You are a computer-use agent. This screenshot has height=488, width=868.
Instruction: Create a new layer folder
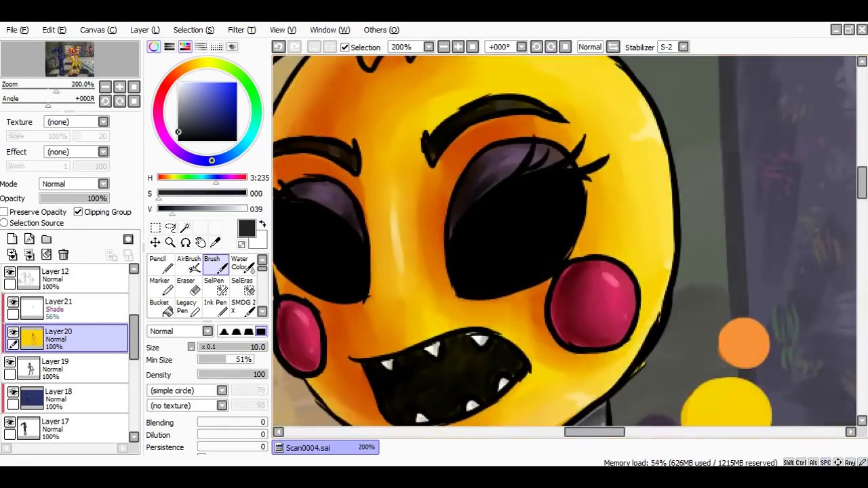[46, 239]
